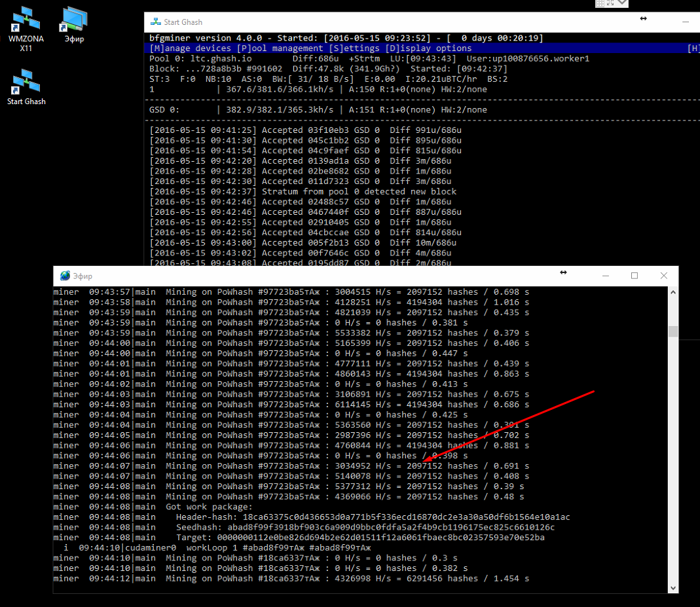Click the fullscreen arrows icon at top
This screenshot has width=700, height=607.
coord(610,3)
